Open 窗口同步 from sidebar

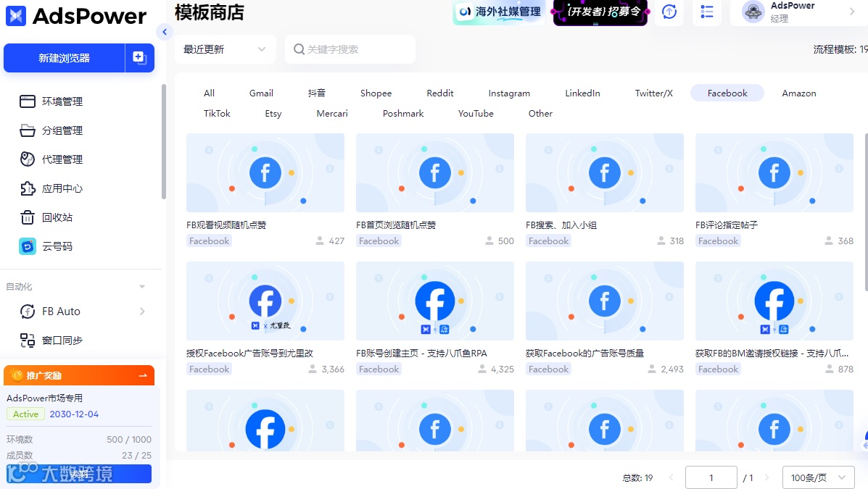coord(62,340)
